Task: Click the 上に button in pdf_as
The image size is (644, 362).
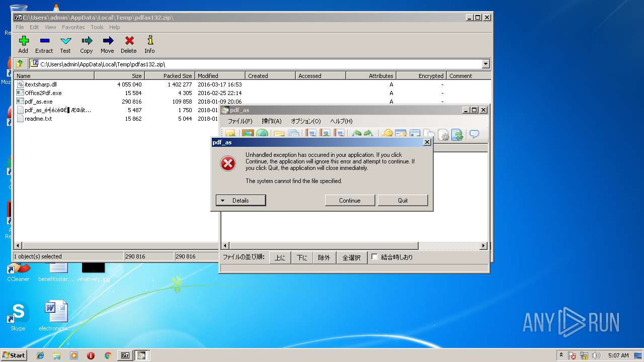Action: click(x=280, y=257)
